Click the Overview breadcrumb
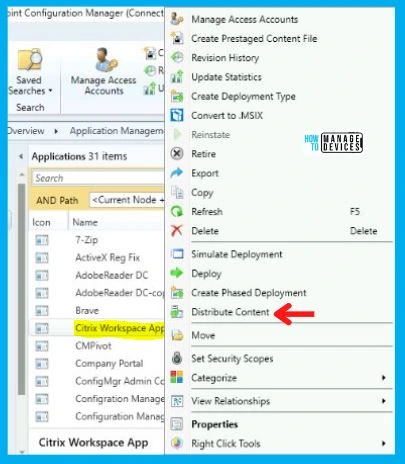This screenshot has width=405, height=464. point(26,131)
